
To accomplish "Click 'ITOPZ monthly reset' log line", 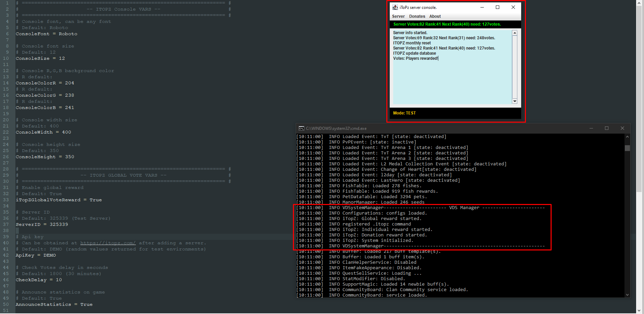I will (x=412, y=43).
